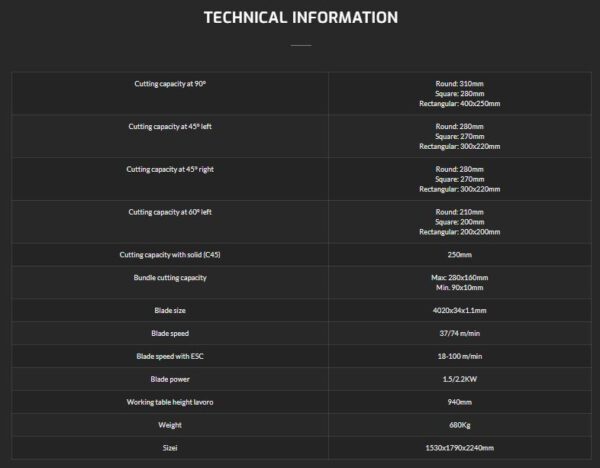Click the '250mm' solid capacity value
Screen dimensions: 600x468
(x=459, y=255)
